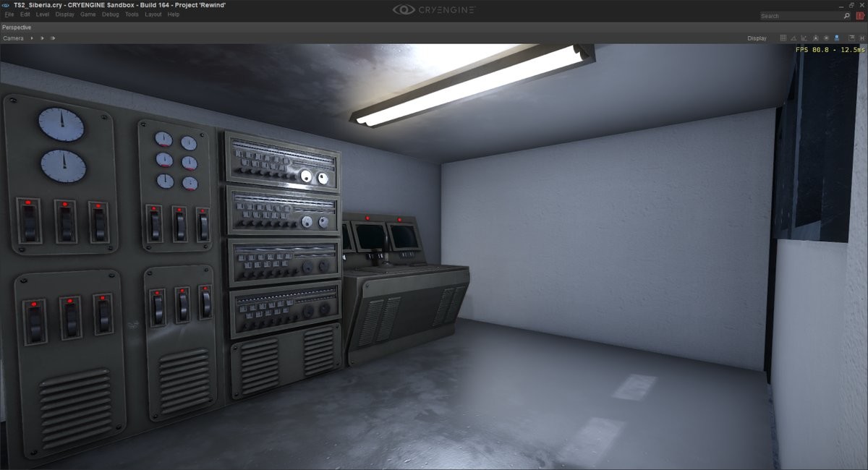This screenshot has width=868, height=470.
Task: Click the first camera speed arrow icon
Action: [x=32, y=38]
